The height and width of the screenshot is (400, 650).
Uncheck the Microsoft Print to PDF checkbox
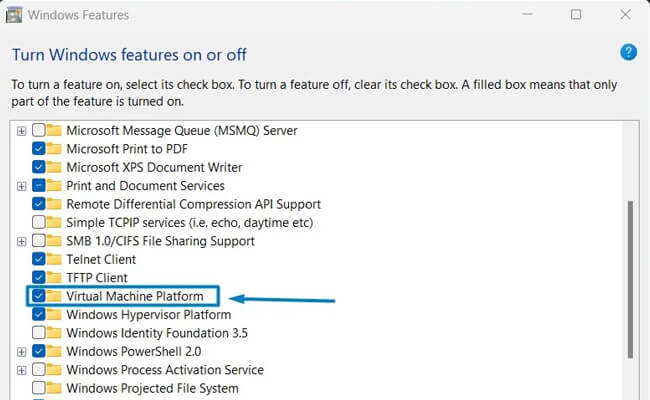click(x=39, y=148)
